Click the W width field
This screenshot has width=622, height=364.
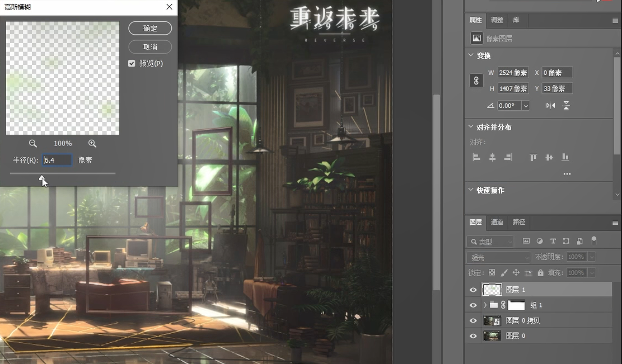[x=513, y=73]
